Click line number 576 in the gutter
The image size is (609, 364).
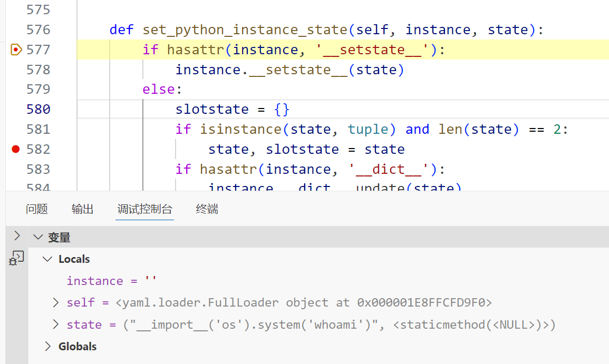38,29
